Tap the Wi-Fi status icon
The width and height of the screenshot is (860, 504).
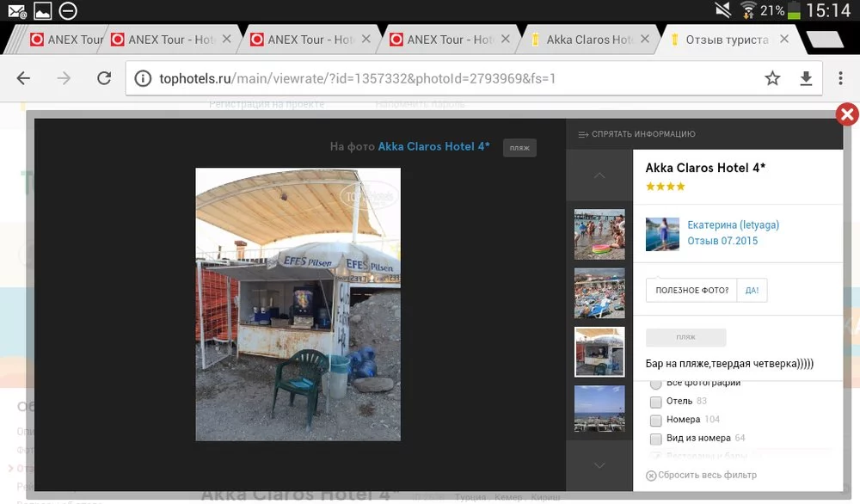(748, 9)
